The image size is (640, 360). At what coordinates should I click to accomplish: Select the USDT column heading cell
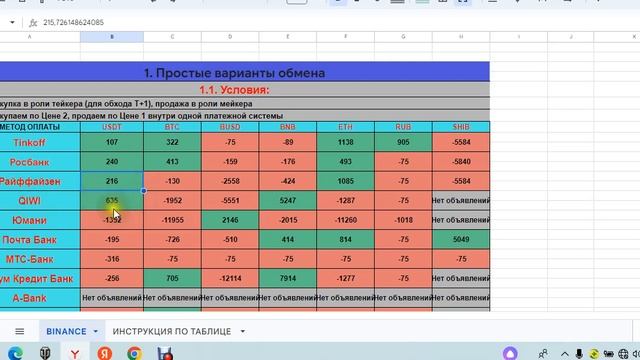pyautogui.click(x=112, y=127)
